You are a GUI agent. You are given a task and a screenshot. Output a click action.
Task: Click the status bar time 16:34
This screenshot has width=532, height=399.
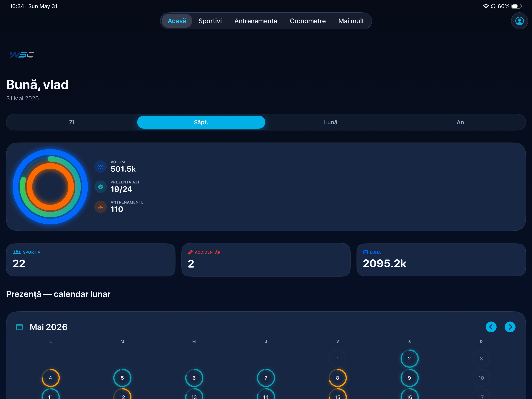tap(17, 6)
